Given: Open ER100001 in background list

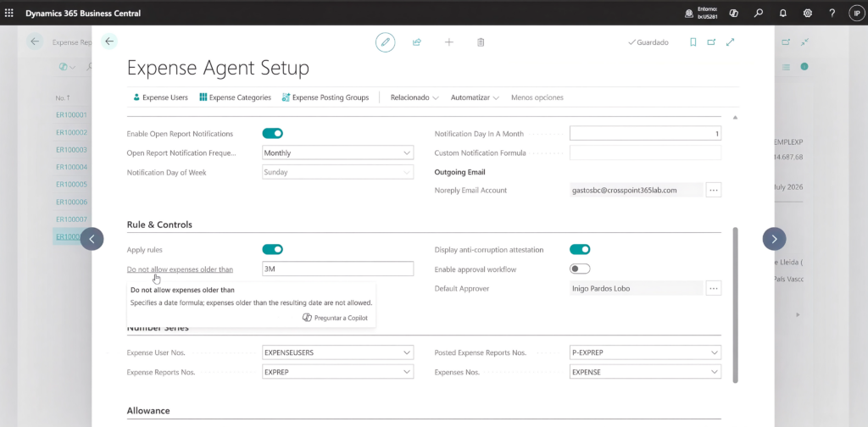Looking at the screenshot, I should pos(71,115).
